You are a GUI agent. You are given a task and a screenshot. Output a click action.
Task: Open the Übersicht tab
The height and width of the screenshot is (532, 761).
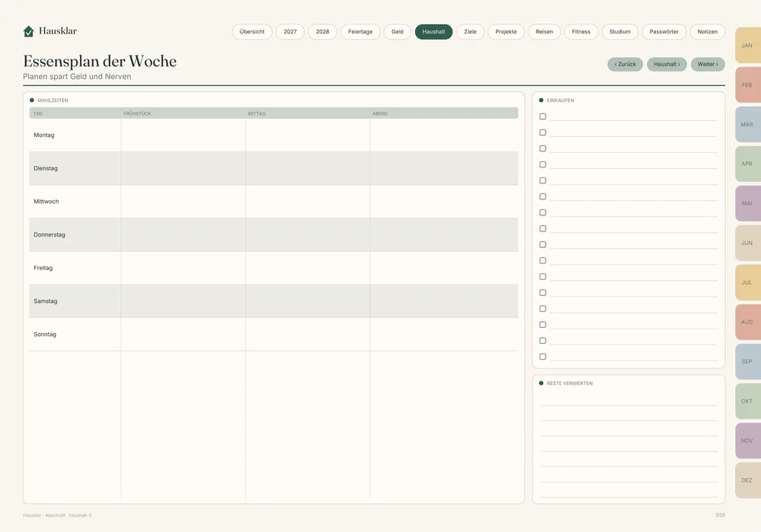(x=252, y=31)
